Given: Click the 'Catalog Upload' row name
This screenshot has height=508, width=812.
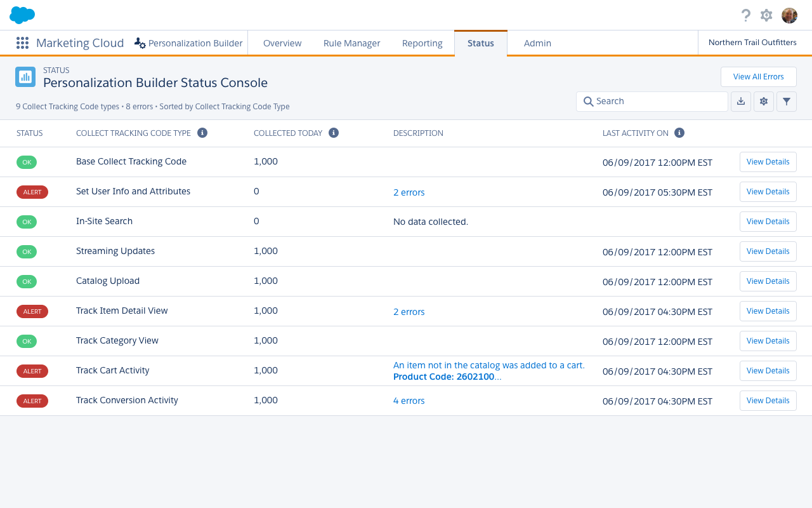Looking at the screenshot, I should point(108,281).
